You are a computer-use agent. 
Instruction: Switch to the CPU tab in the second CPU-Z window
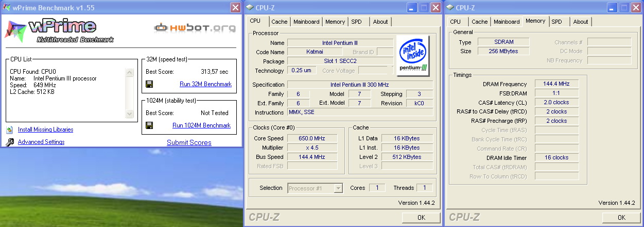point(456,22)
